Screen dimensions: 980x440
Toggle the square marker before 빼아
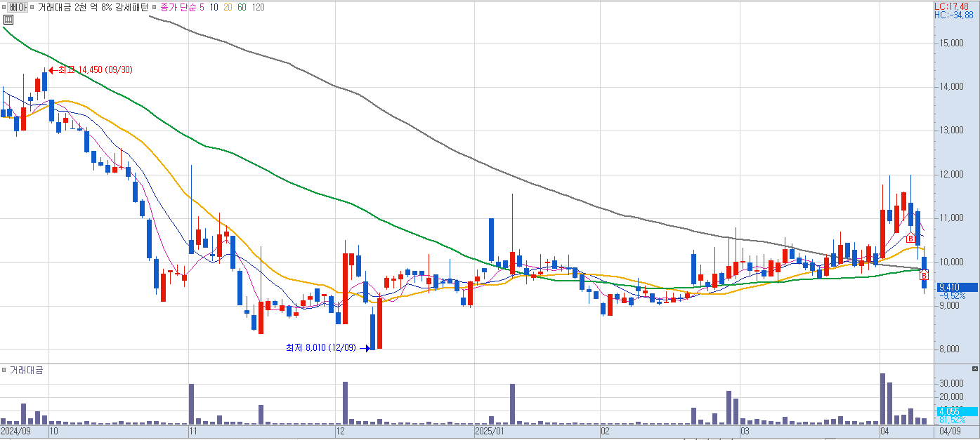click(4, 7)
